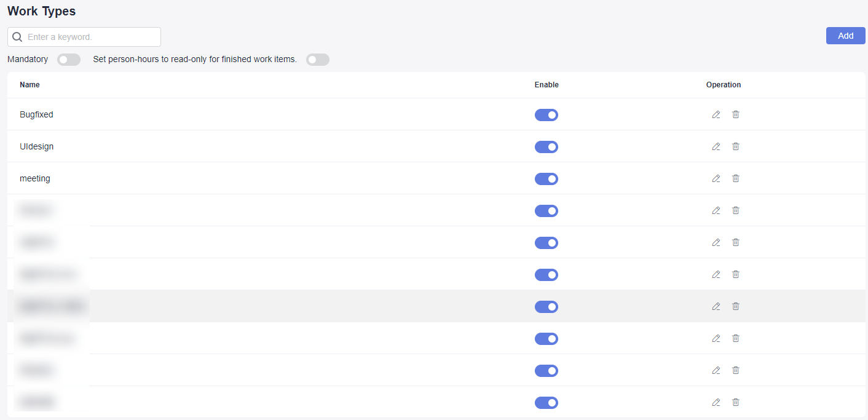Toggle the Mandatory switch
This screenshot has height=420, width=868.
[69, 60]
